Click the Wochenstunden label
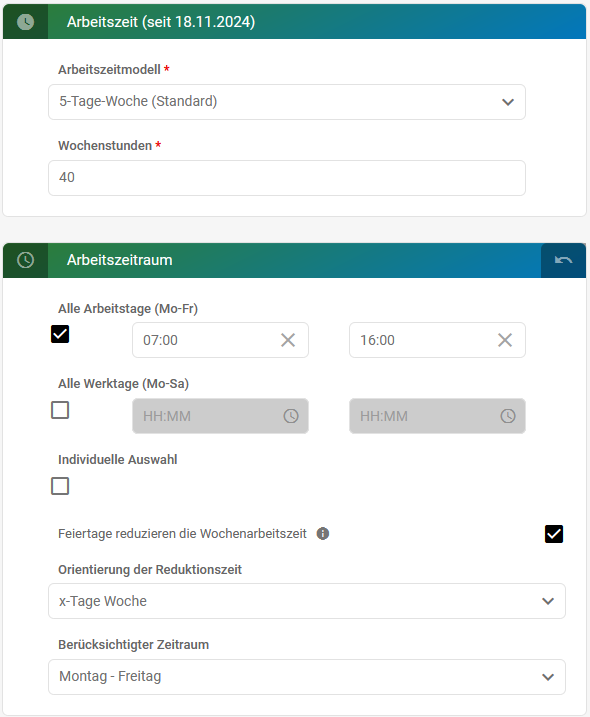Screen dimensions: 590x717 click(x=105, y=145)
